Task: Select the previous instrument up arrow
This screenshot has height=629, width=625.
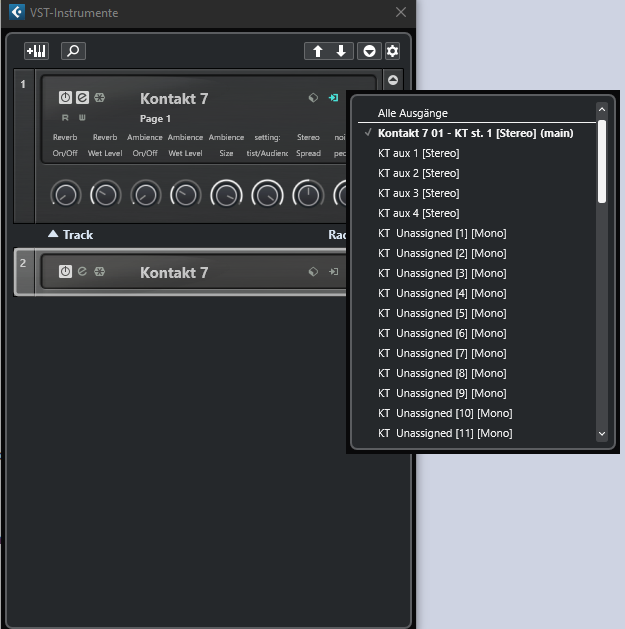Action: (x=318, y=51)
